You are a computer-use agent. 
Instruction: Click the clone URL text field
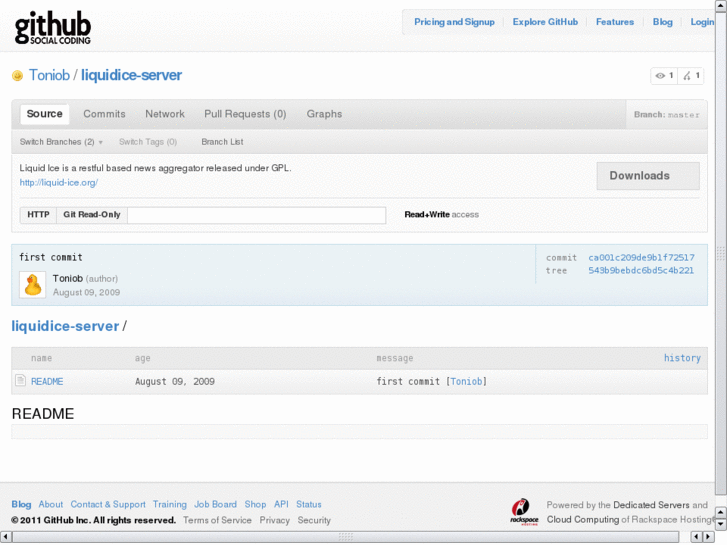(256, 215)
